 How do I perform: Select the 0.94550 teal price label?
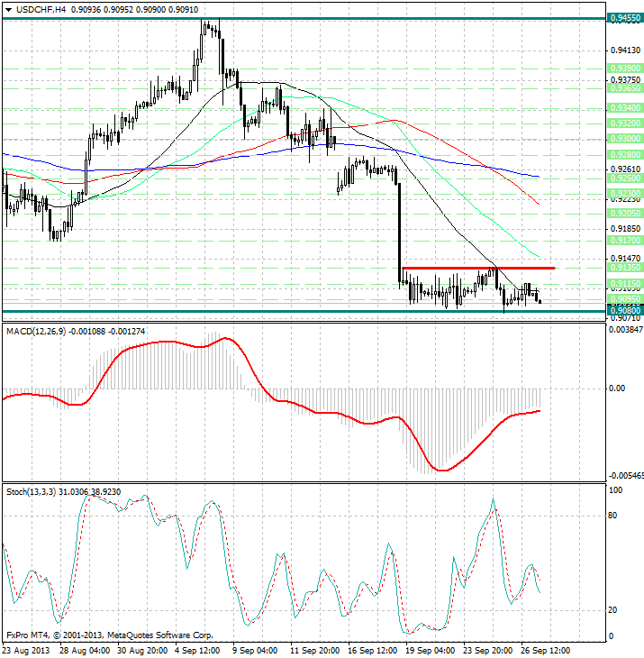(x=625, y=18)
